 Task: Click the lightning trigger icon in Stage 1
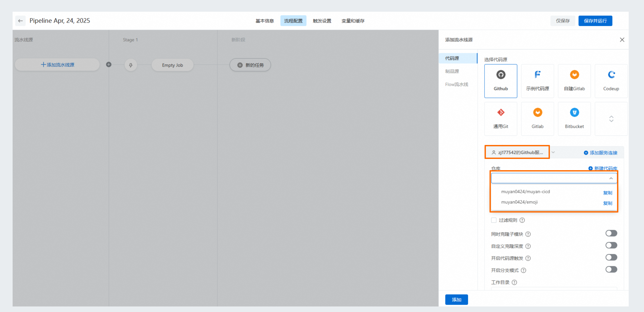(x=131, y=65)
